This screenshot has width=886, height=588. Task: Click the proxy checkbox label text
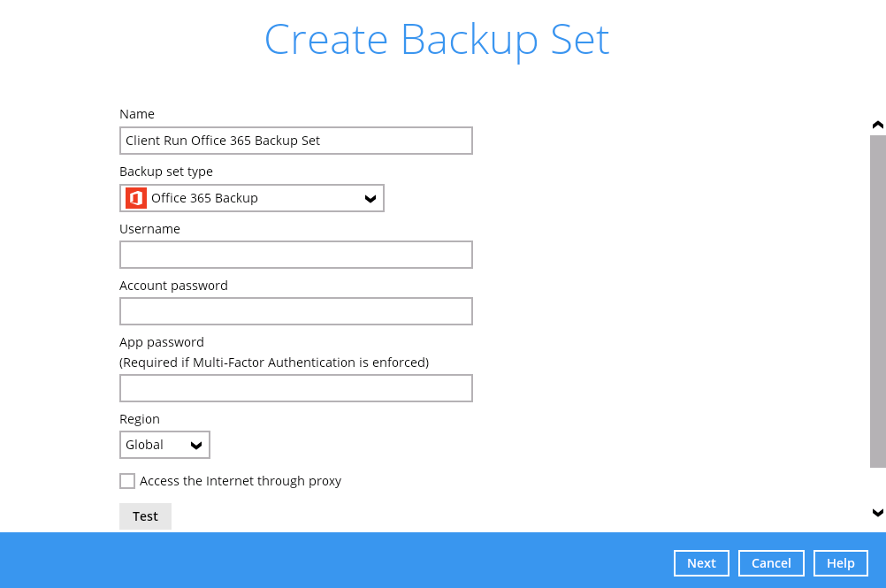pos(240,481)
